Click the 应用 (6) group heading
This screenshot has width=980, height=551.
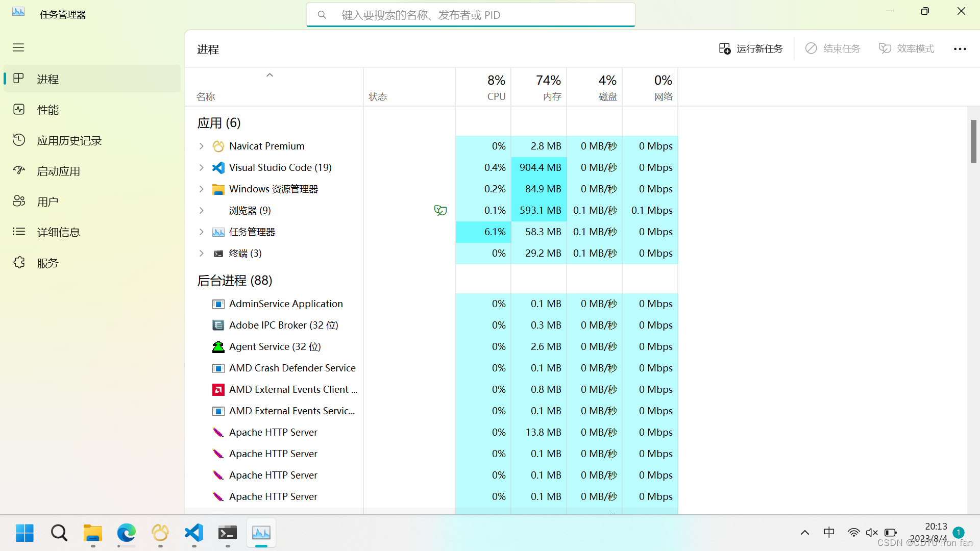click(x=219, y=123)
